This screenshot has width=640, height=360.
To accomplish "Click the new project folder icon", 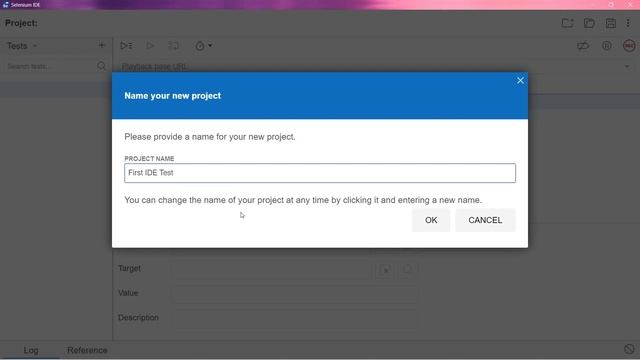I will point(567,23).
